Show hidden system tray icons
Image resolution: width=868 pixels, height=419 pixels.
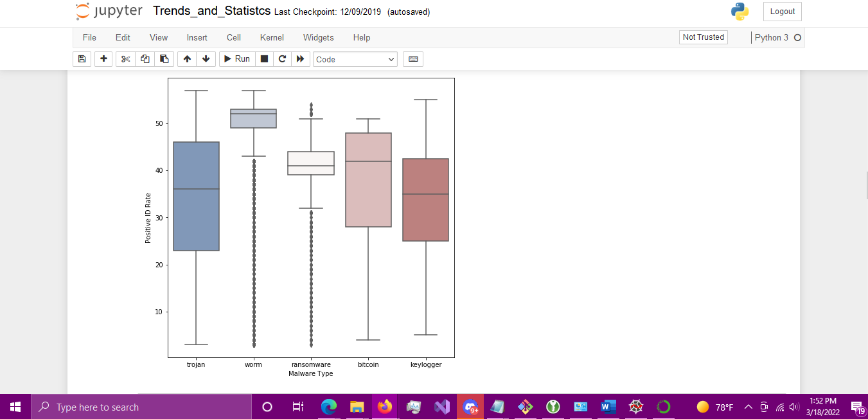click(748, 407)
